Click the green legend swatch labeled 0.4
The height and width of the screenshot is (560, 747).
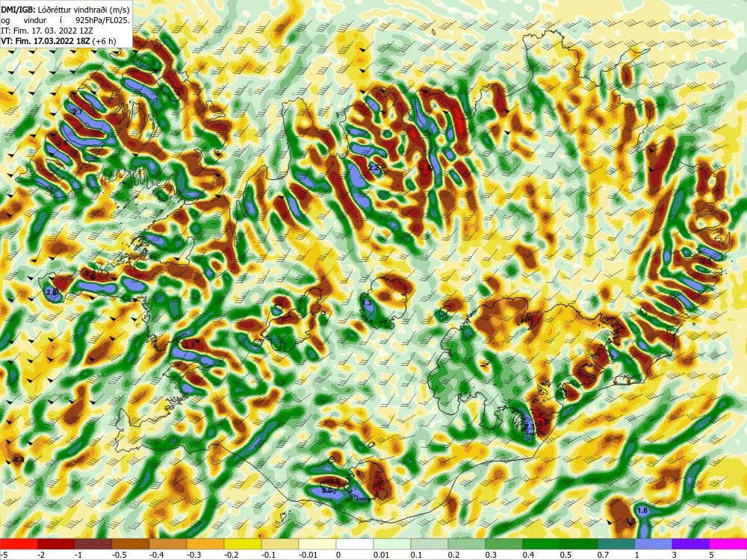pyautogui.click(x=542, y=544)
